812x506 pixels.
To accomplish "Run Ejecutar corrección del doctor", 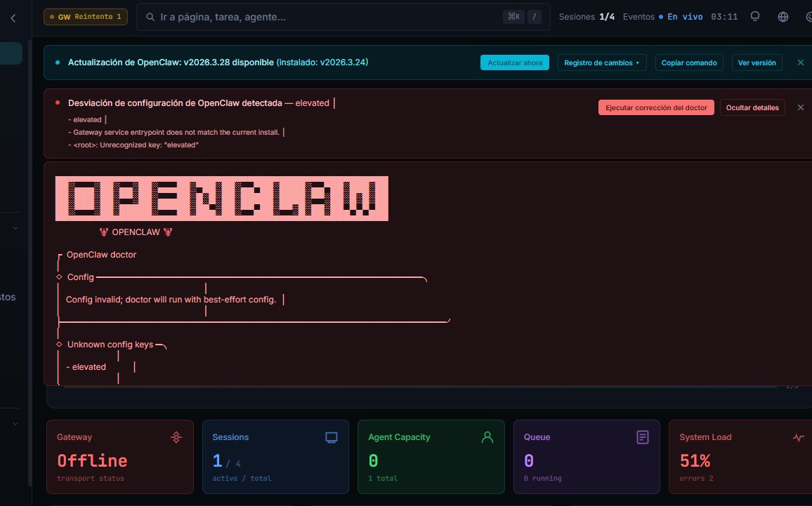I will click(656, 107).
